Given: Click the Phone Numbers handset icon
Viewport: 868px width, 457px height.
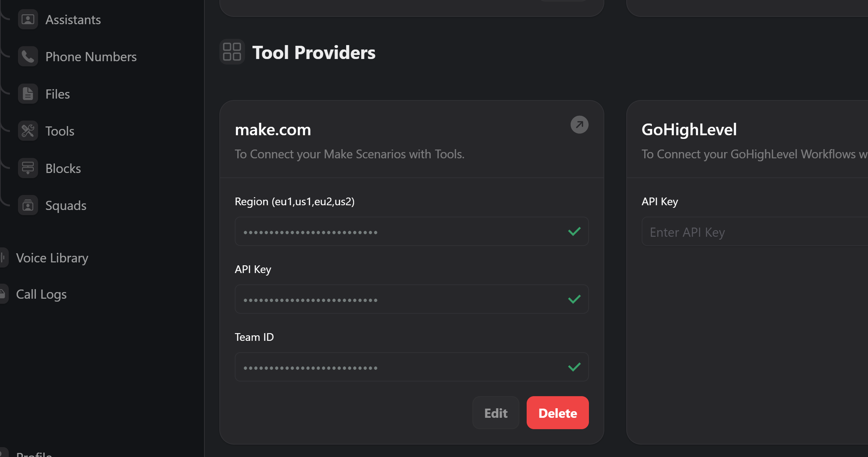Looking at the screenshot, I should pyautogui.click(x=28, y=56).
